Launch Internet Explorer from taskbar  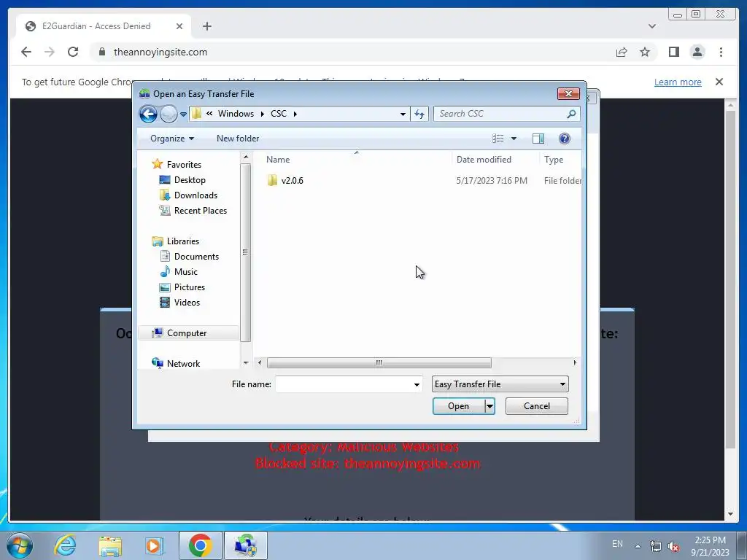[x=65, y=545]
